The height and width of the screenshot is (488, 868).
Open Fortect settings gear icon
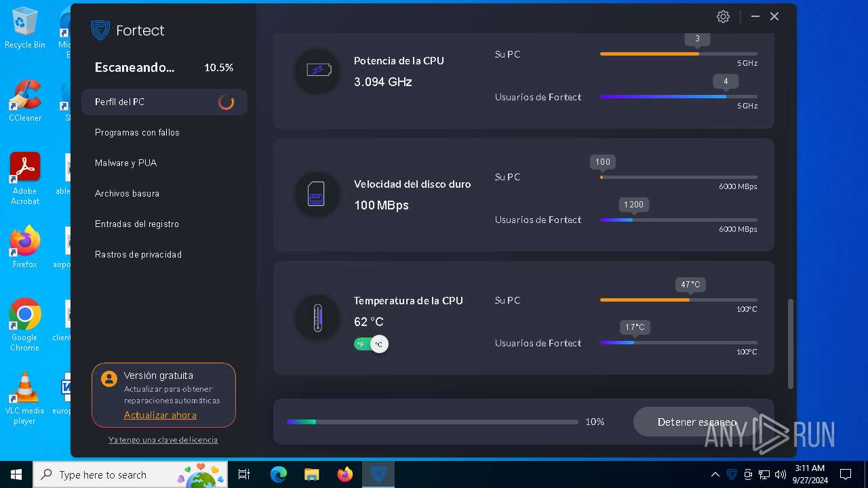[723, 17]
